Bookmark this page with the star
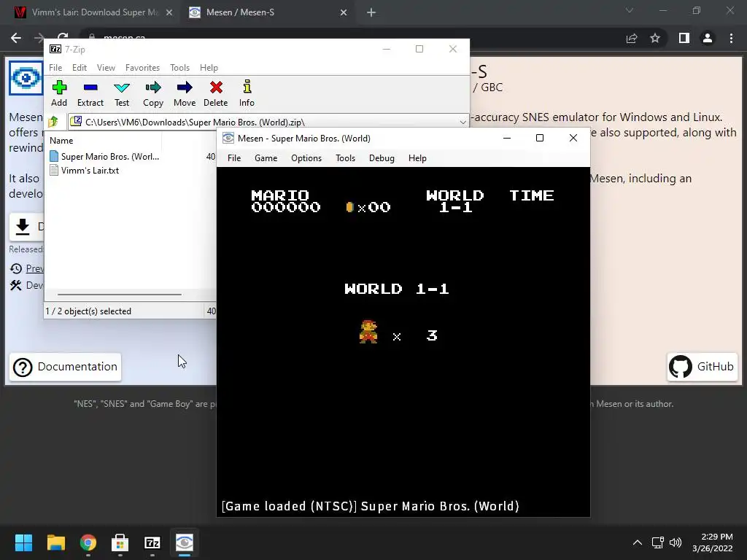 point(655,38)
